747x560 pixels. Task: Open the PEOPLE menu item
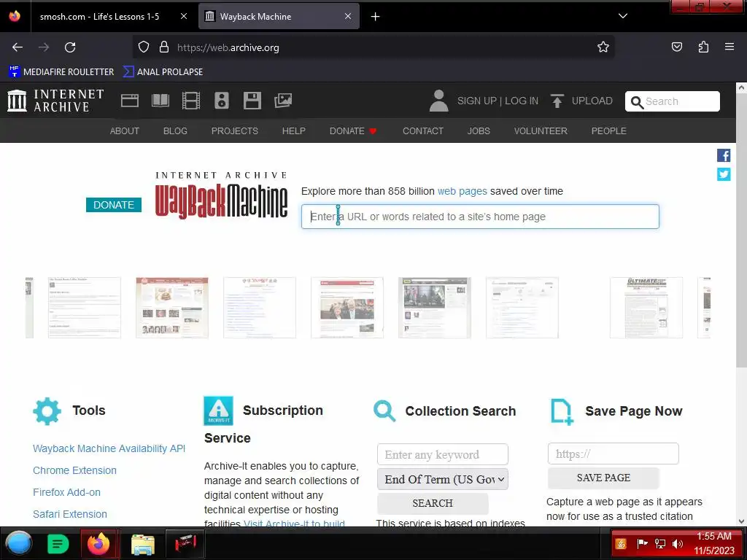(x=609, y=131)
